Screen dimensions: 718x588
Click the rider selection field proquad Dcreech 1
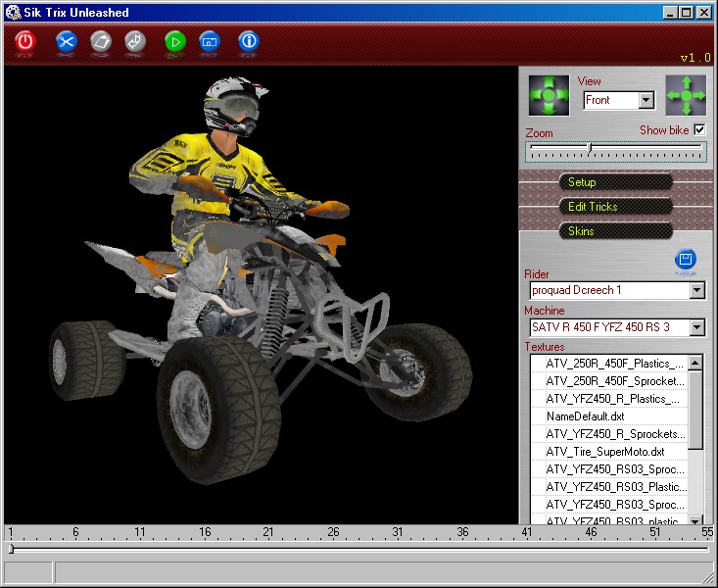610,290
